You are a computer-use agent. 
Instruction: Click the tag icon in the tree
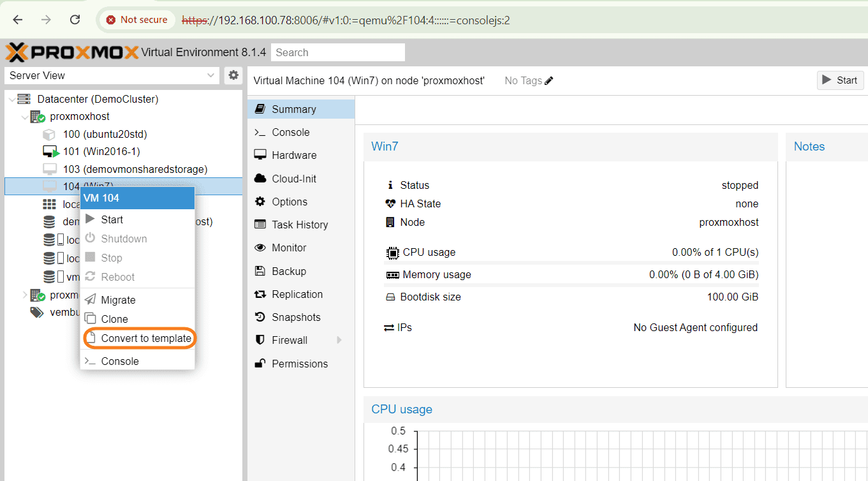click(37, 313)
